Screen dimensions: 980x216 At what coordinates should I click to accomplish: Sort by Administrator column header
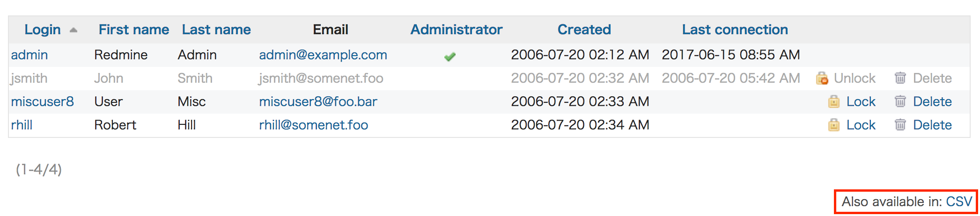click(457, 29)
